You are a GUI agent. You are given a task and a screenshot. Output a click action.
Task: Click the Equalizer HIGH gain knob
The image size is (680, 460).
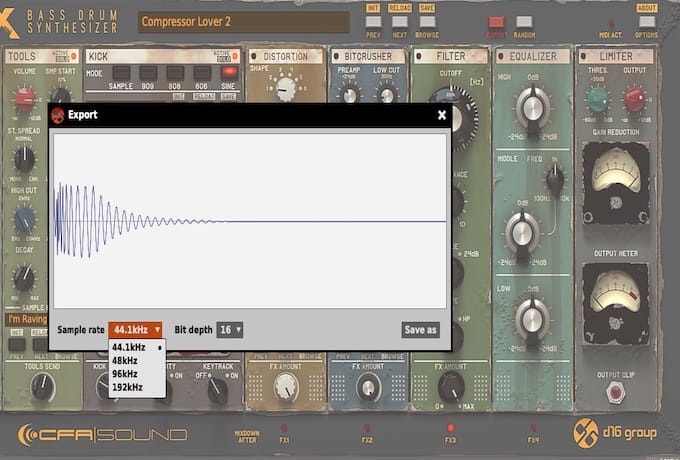(x=533, y=108)
